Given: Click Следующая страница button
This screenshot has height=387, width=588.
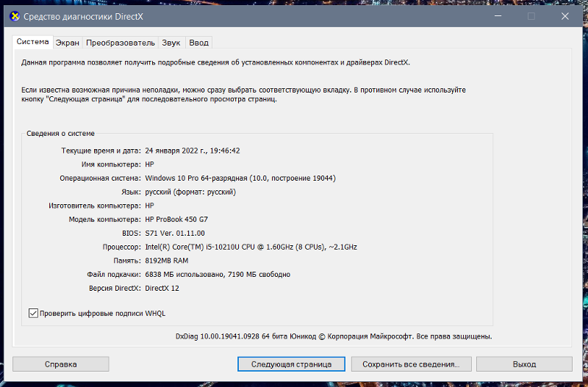Looking at the screenshot, I should [x=291, y=364].
